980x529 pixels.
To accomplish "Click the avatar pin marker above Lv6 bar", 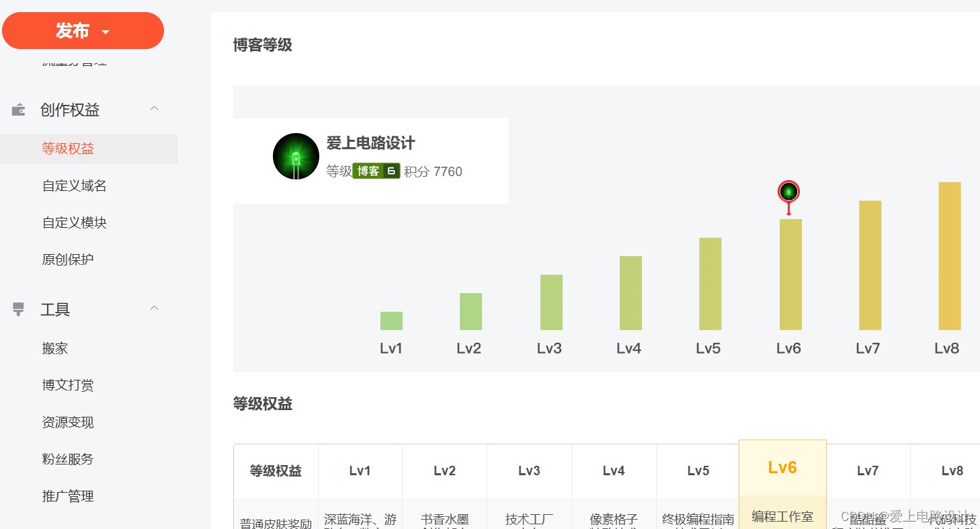I will [788, 196].
